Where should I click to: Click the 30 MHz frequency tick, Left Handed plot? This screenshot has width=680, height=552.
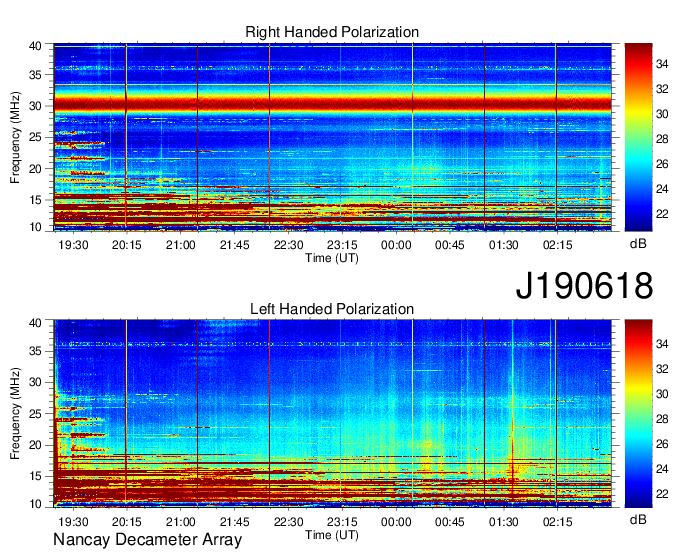pos(35,382)
